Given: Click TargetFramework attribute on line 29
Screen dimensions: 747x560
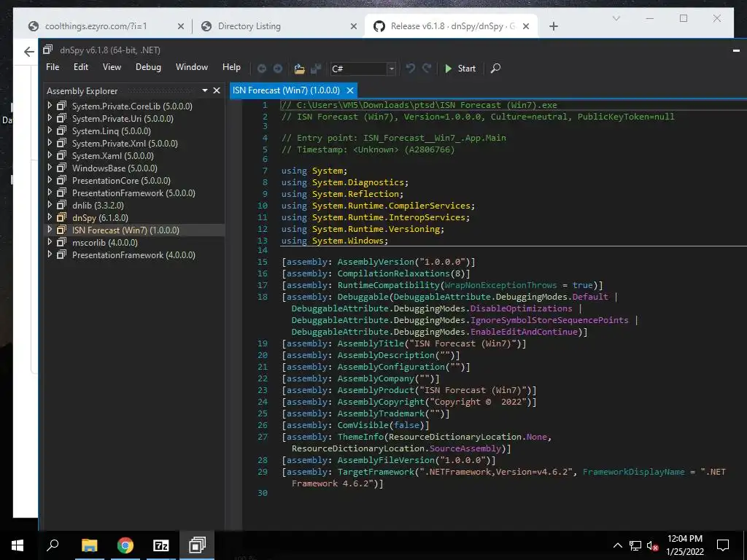Looking at the screenshot, I should (376, 472).
